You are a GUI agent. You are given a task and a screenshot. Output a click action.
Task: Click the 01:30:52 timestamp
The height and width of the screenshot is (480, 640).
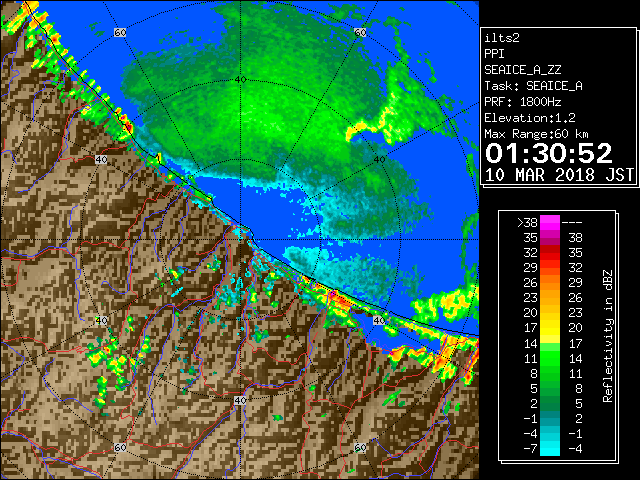(x=549, y=153)
